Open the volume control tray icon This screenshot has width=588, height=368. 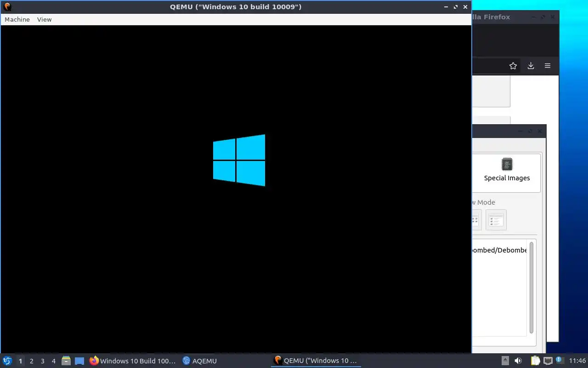[518, 361]
